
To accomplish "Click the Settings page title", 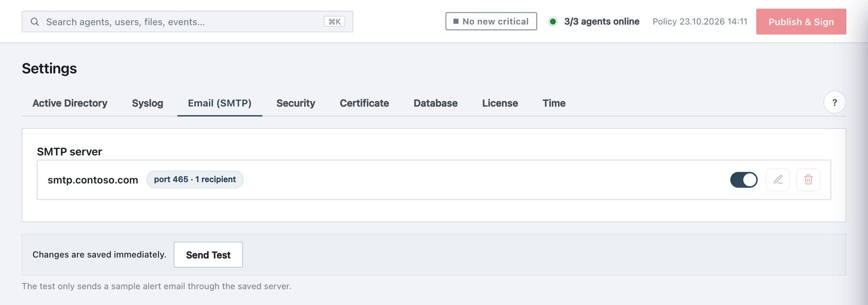I will click(49, 68).
